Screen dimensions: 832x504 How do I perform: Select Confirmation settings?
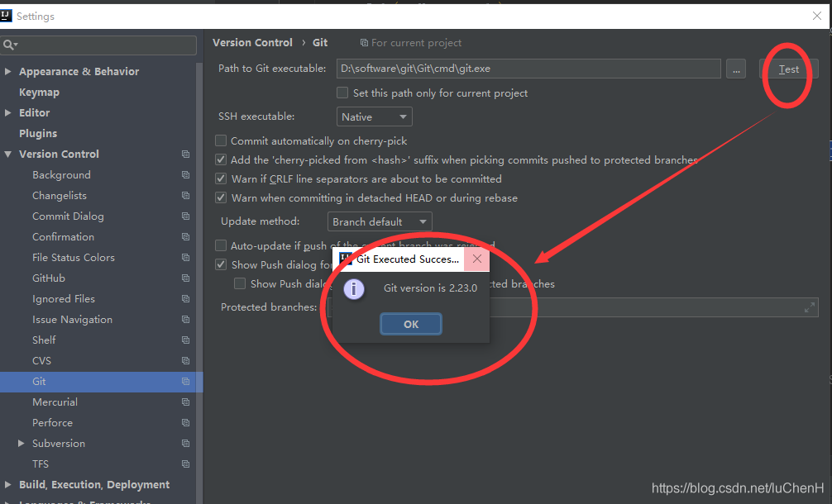tap(63, 237)
